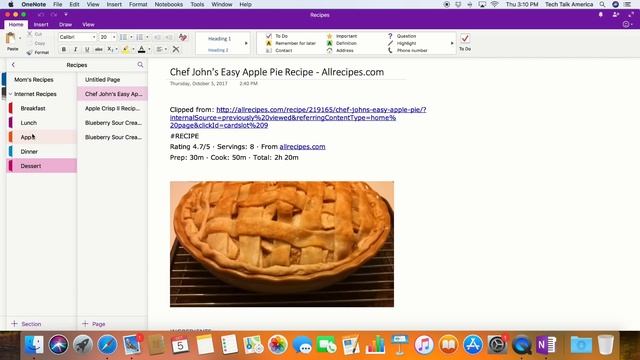
Task: Open the Notebooks menu
Action: pos(169,4)
